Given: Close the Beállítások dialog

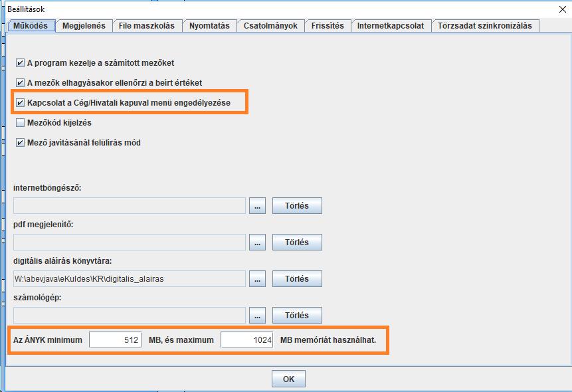Looking at the screenshot, I should coord(563,9).
